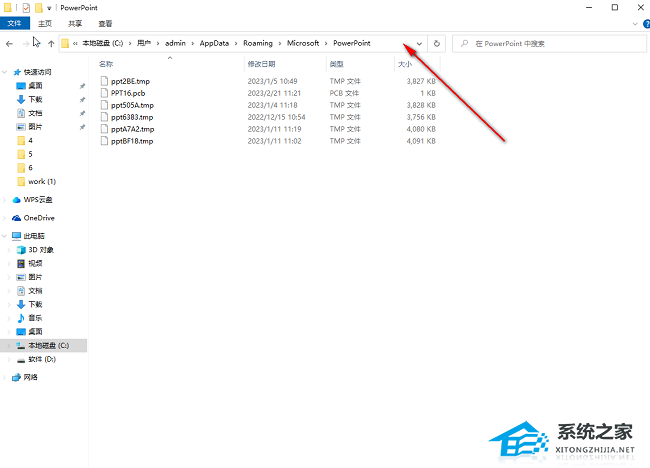The height and width of the screenshot is (468, 650).
Task: Click the Roaming breadcrumb segment
Action: (258, 43)
